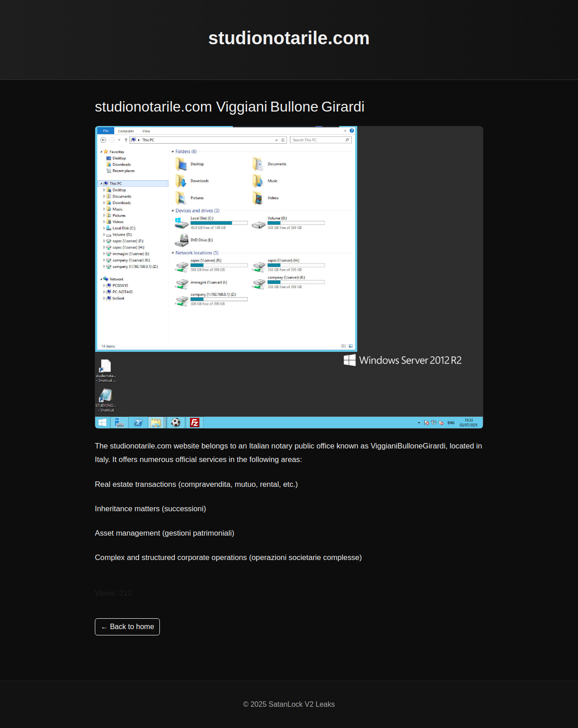The width and height of the screenshot is (578, 728).
Task: Expand the address bar history dropdown
Action: tap(276, 140)
